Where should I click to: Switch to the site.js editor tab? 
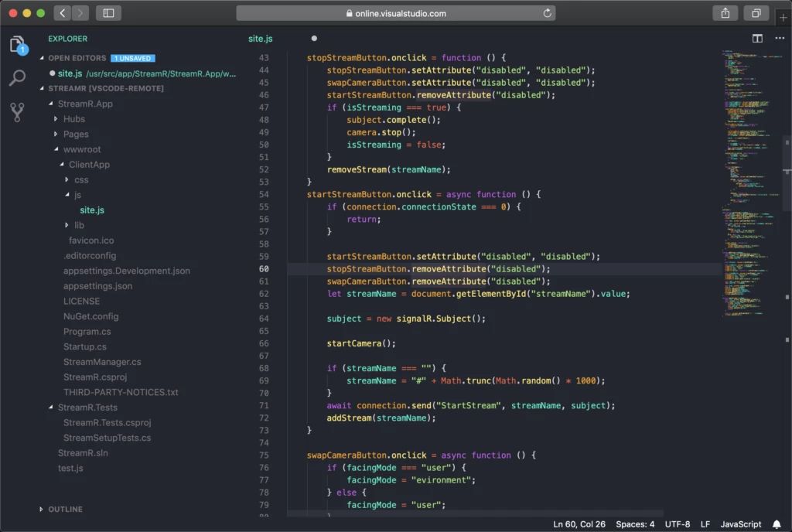(x=261, y=38)
